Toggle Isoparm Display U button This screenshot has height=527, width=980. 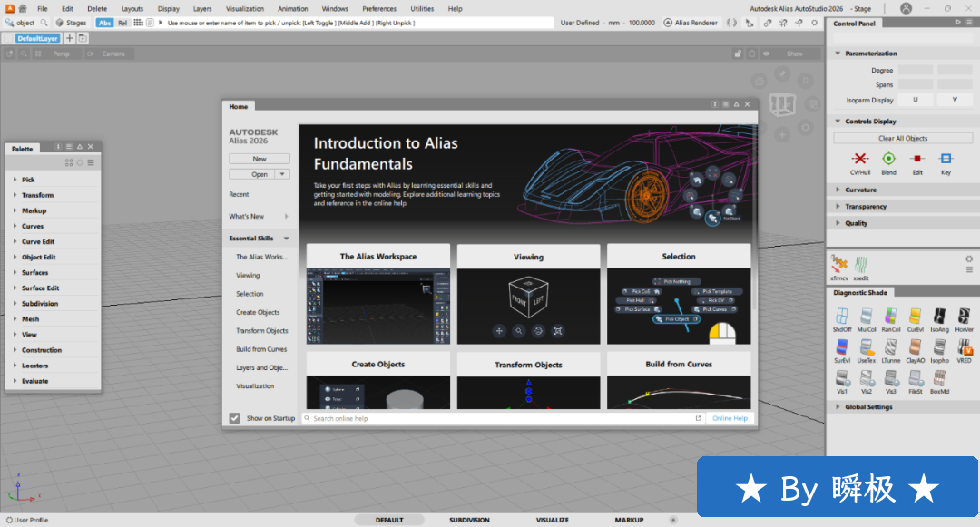pyautogui.click(x=916, y=100)
